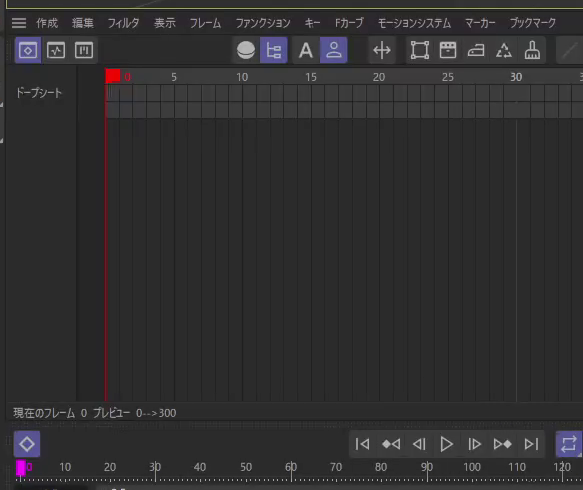Toggle the hierarchy link view icon
The height and width of the screenshot is (490, 583).
pyautogui.click(x=274, y=50)
